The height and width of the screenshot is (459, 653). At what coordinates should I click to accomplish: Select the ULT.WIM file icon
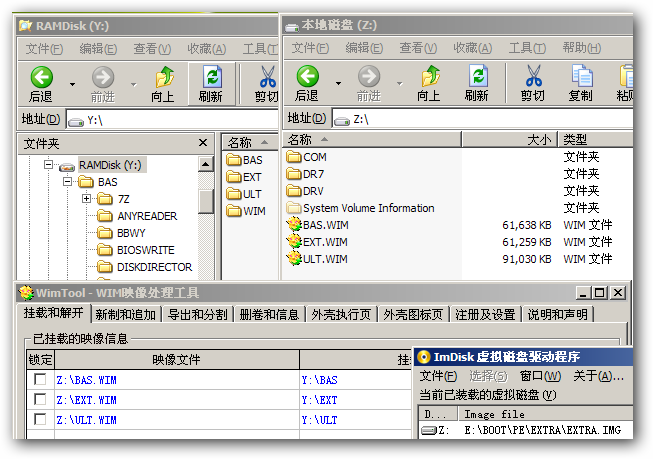click(x=294, y=259)
